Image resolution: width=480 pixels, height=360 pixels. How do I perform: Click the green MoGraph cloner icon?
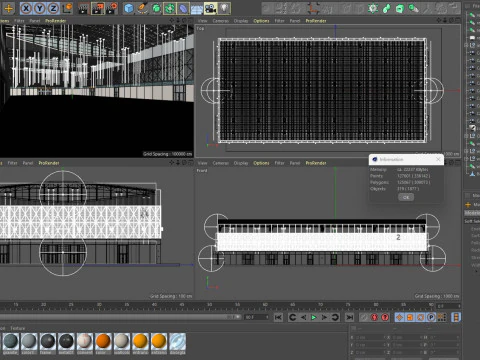tap(373, 8)
